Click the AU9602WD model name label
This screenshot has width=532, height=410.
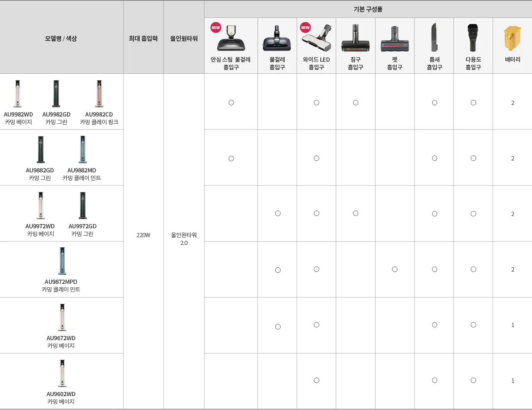[x=61, y=394]
